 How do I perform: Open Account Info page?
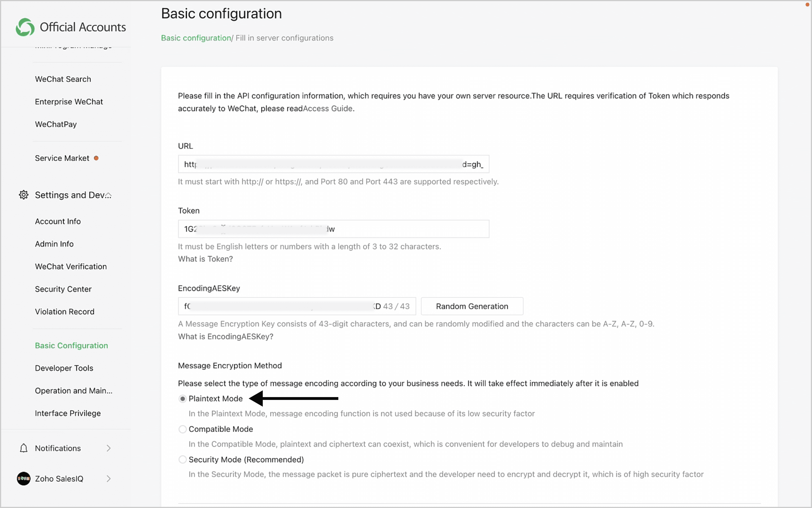(x=58, y=222)
